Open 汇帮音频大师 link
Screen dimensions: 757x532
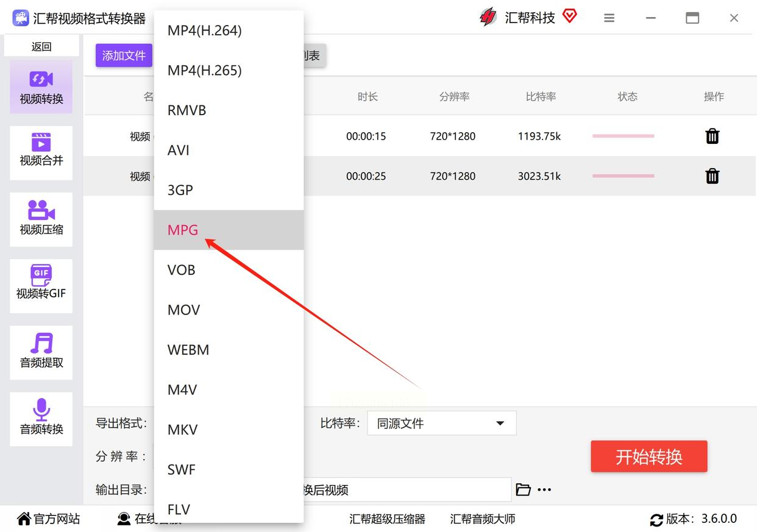(483, 519)
